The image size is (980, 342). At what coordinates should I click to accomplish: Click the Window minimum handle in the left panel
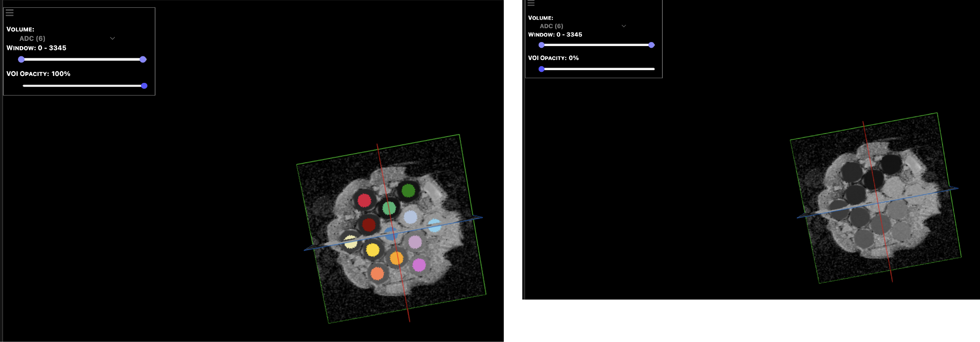[x=21, y=60]
